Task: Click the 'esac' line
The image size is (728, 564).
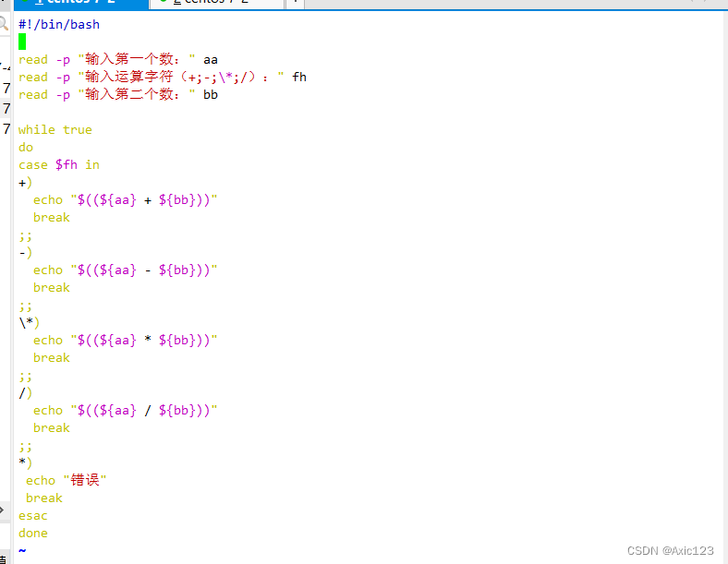Action: (x=33, y=516)
